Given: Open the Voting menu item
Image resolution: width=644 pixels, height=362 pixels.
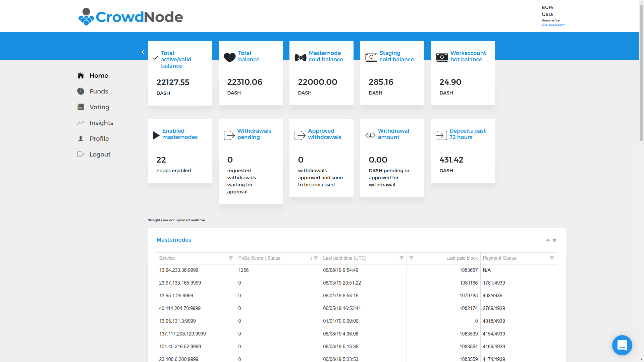Looking at the screenshot, I should 99,107.
